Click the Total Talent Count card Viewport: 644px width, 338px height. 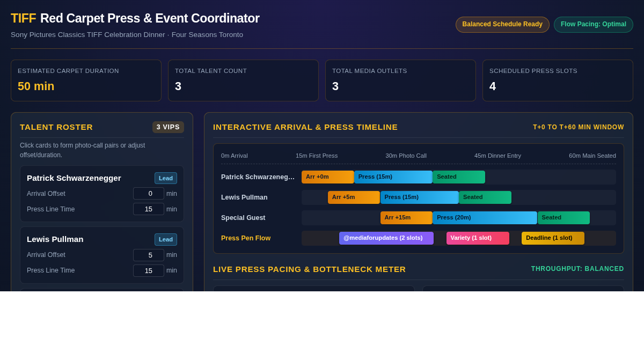point(243,80)
